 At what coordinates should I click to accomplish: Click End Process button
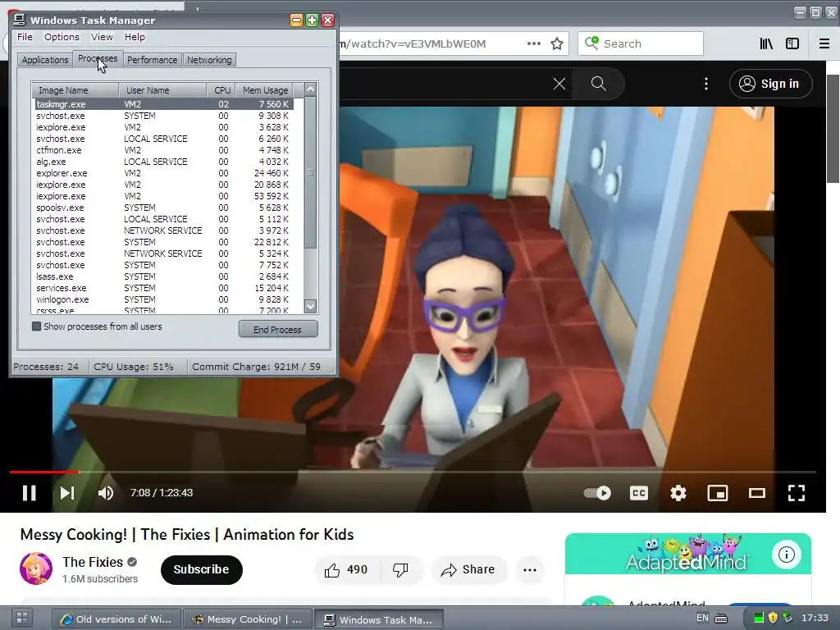(x=277, y=330)
